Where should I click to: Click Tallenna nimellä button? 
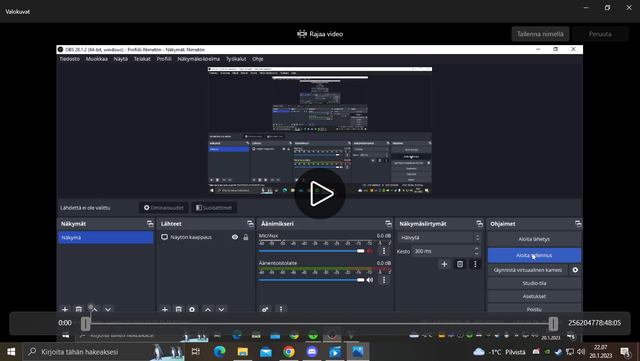[x=540, y=34]
